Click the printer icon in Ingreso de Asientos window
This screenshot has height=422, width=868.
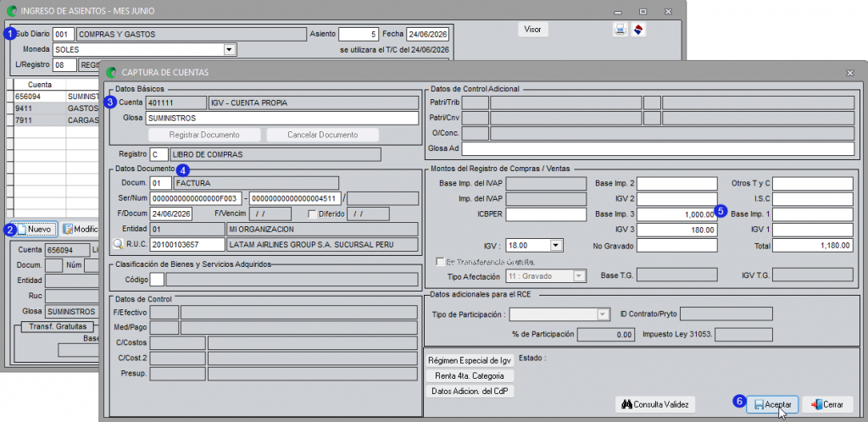(620, 30)
